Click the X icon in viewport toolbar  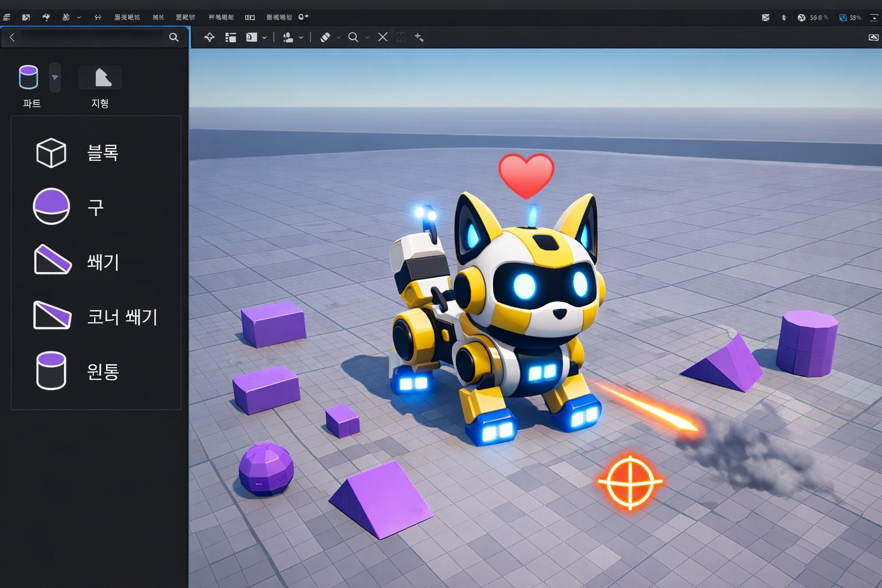383,37
